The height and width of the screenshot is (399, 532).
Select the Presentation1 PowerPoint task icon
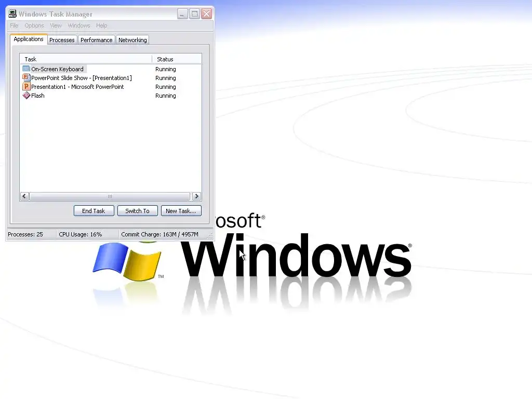point(26,87)
